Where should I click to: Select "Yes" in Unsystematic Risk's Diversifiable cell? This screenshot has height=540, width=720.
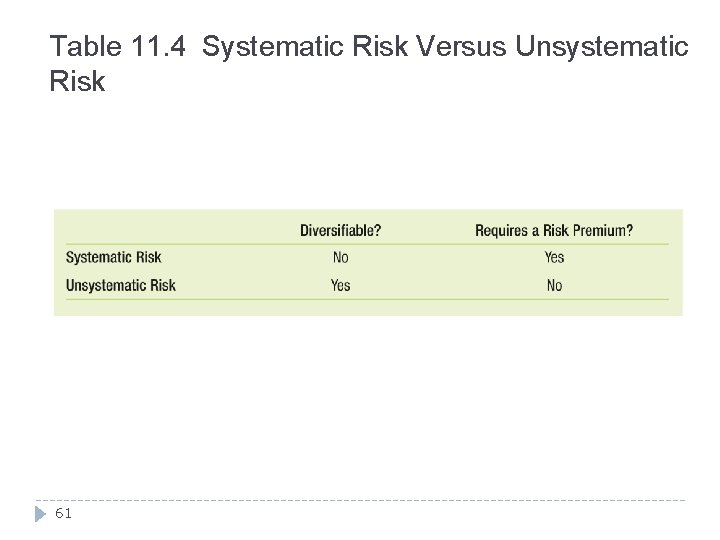click(340, 286)
